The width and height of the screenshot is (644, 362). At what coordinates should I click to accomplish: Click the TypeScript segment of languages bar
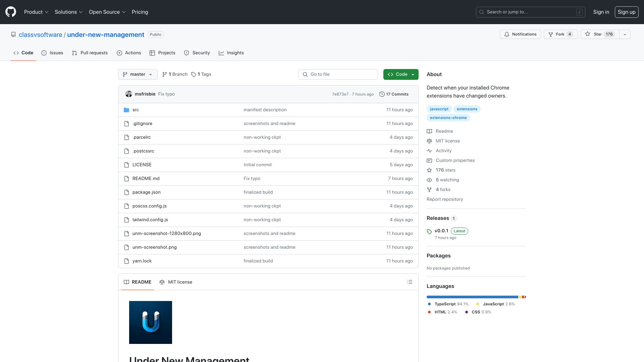[x=472, y=297]
